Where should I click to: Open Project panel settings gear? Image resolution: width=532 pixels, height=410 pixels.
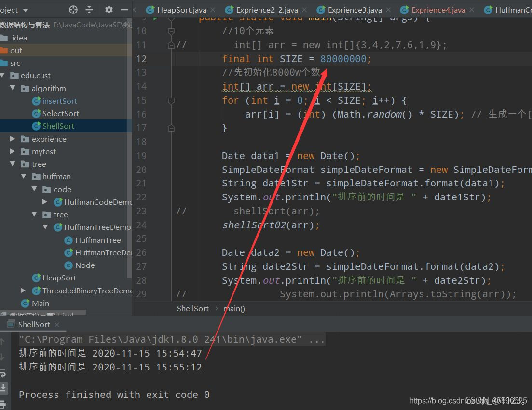pyautogui.click(x=109, y=10)
